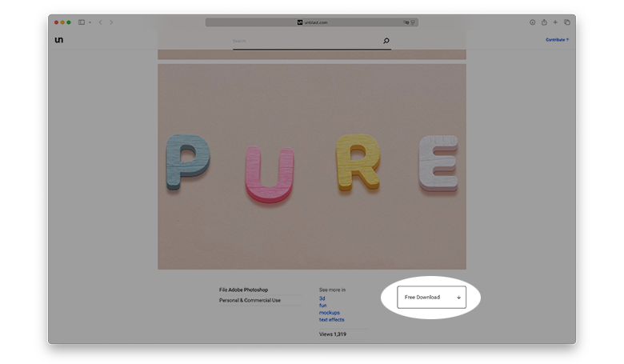
Task: Click the unblast logo
Action: tap(59, 40)
